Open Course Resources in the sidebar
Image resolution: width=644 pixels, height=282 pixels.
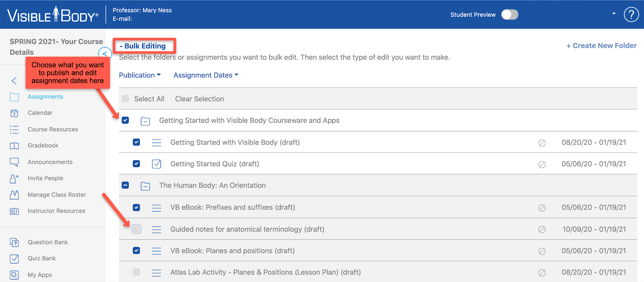53,129
